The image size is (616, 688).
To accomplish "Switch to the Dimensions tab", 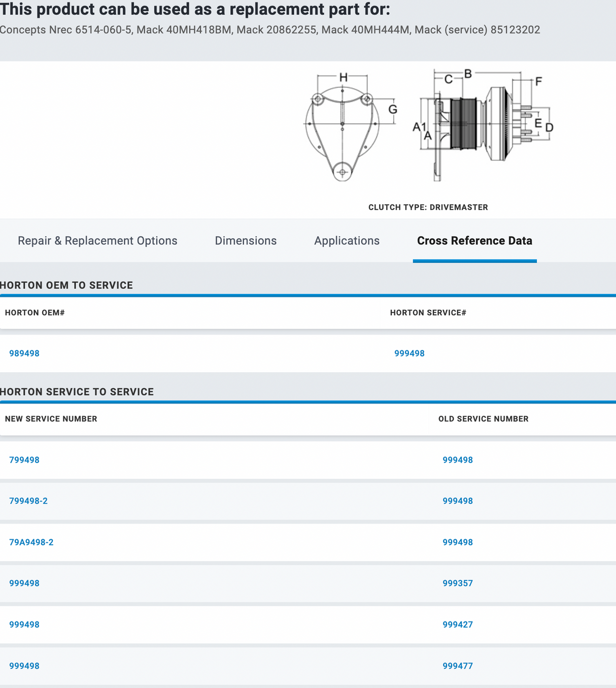I will (x=246, y=241).
